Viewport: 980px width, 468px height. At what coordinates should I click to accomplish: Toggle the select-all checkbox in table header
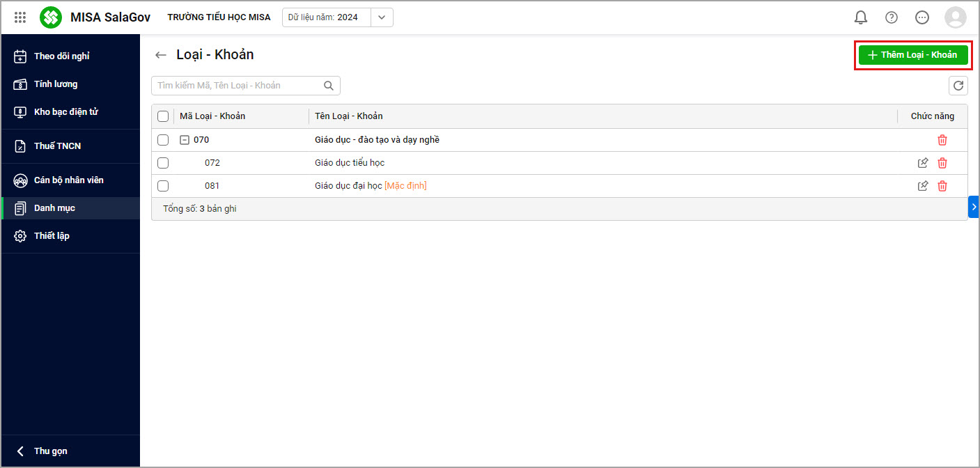pyautogui.click(x=163, y=116)
